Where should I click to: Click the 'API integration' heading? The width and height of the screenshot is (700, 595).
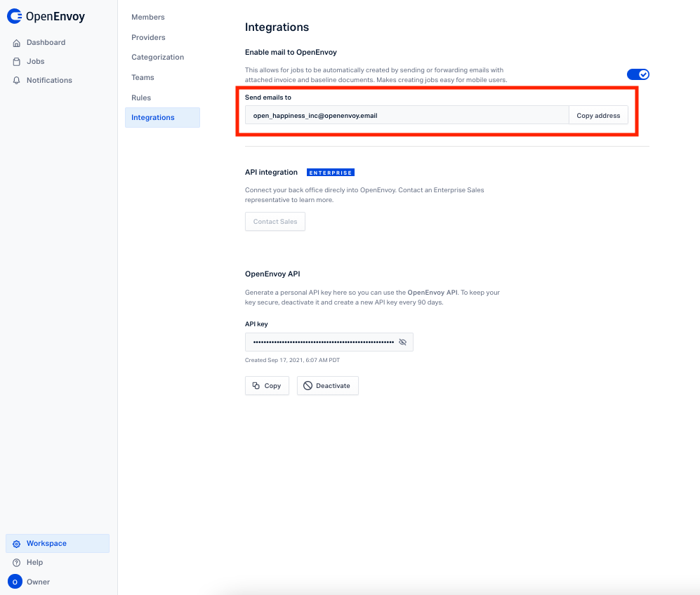(271, 172)
